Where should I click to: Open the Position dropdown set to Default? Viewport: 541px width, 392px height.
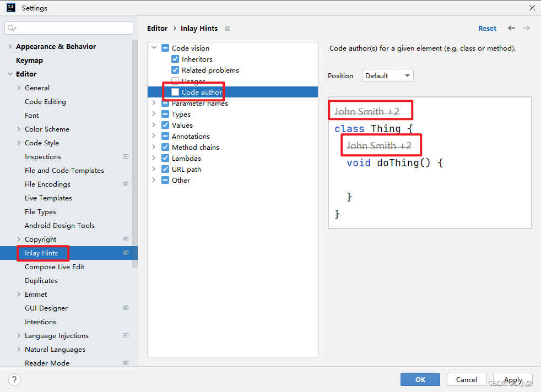click(x=387, y=75)
